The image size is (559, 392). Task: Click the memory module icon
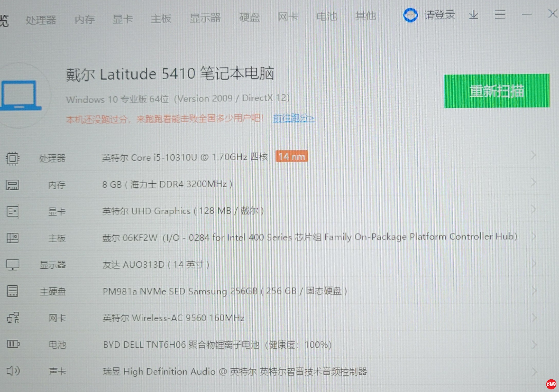(13, 185)
